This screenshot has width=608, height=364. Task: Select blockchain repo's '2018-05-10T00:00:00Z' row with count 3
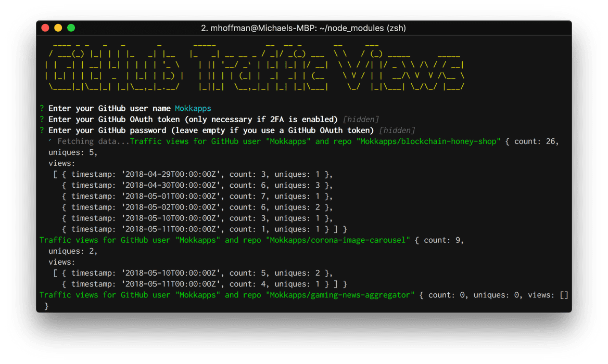197,218
